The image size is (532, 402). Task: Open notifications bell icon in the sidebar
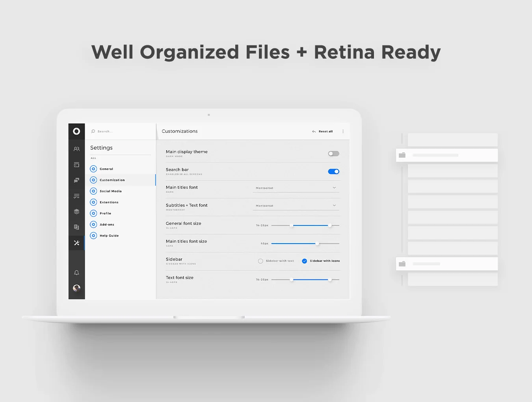click(76, 273)
